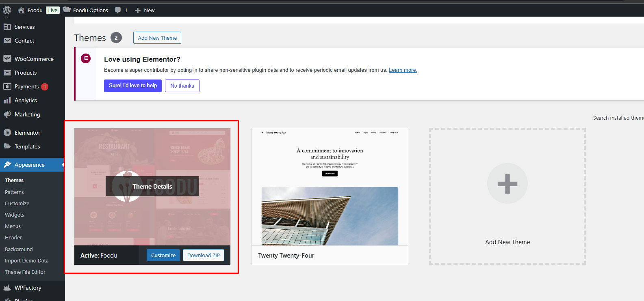Go to Widgets under Appearance
Screen dimensions: 644x301
tap(15, 215)
